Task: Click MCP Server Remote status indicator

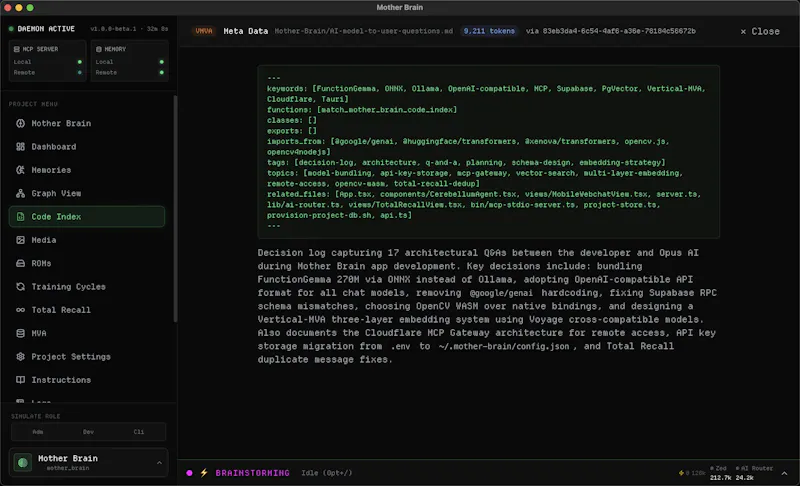Action: 80,73
